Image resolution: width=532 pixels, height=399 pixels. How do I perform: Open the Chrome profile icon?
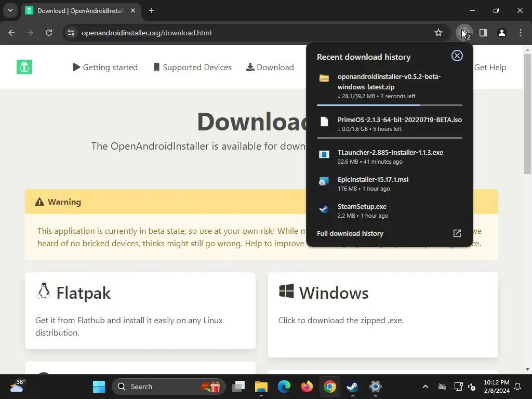502,33
